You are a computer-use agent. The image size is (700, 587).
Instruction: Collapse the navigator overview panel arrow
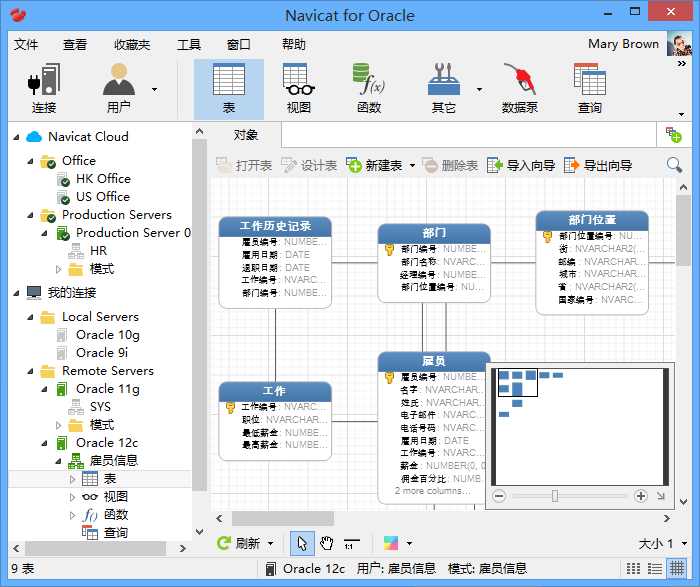click(x=661, y=496)
